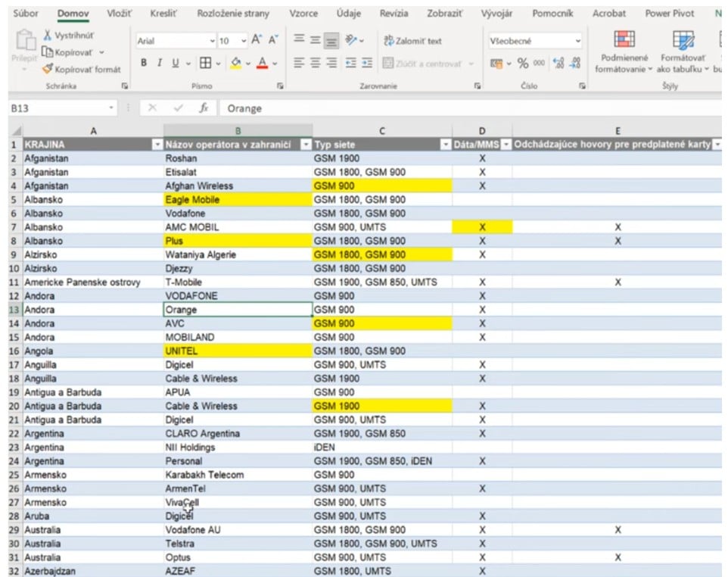The image size is (728, 577).
Task: Click the Paste (Prilepiť) clipboard icon
Action: click(25, 40)
